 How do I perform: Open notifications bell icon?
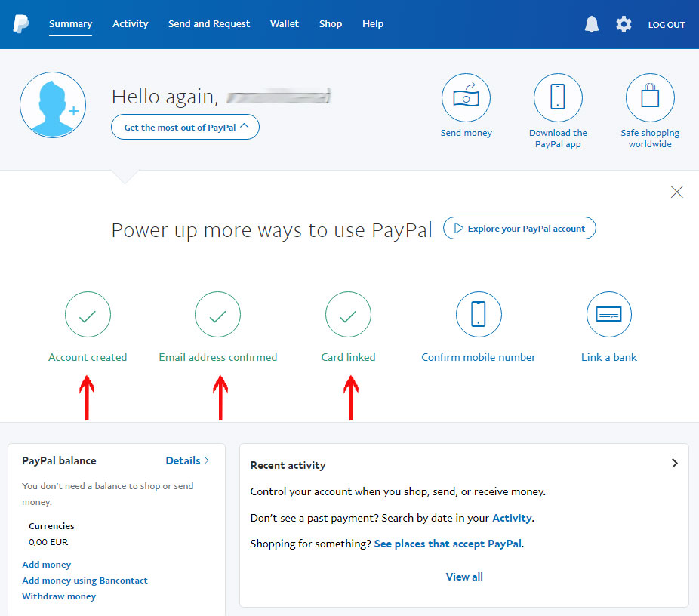point(592,23)
